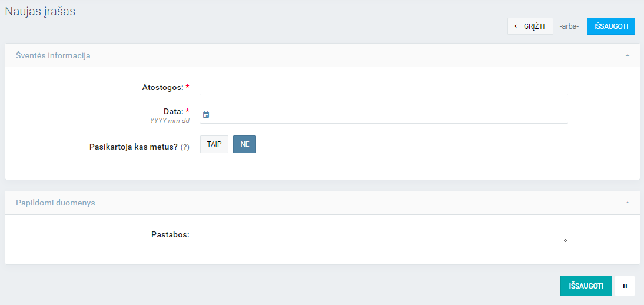This screenshot has width=644, height=305.
Task: Collapse the Papildomi duomenys panel using its arrow
Action: tap(627, 203)
